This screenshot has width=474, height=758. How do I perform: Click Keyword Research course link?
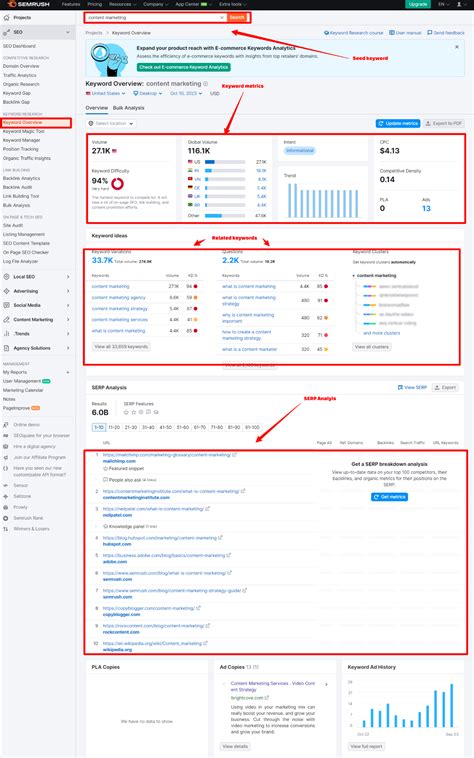(353, 33)
